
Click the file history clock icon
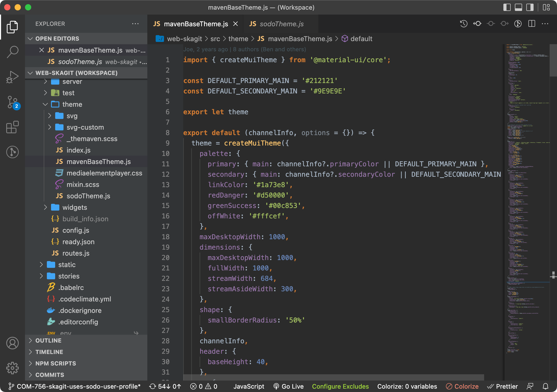pyautogui.click(x=464, y=24)
